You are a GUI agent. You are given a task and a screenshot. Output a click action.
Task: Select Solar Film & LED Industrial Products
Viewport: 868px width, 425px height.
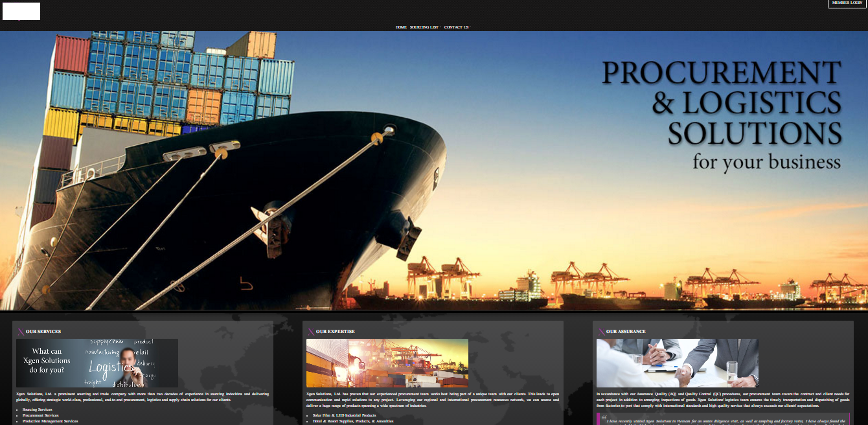click(x=344, y=415)
